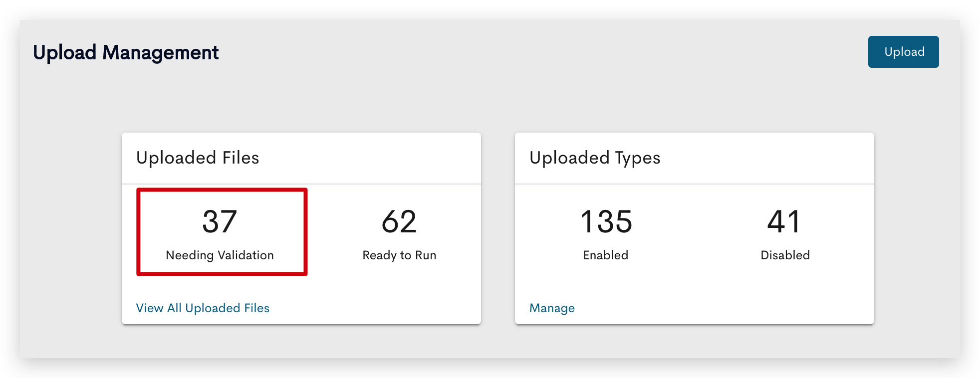Click the Needing Validation label
The image size is (980, 378).
[220, 255]
